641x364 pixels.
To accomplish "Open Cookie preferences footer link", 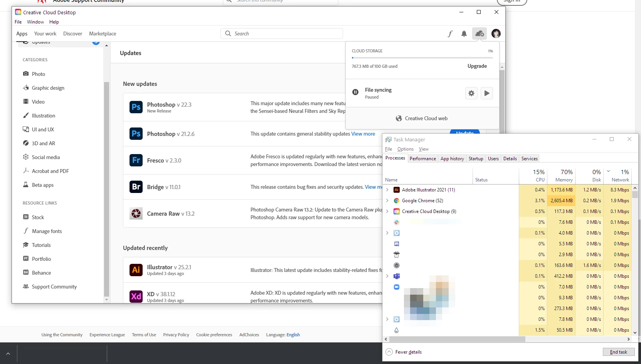I will pyautogui.click(x=214, y=335).
